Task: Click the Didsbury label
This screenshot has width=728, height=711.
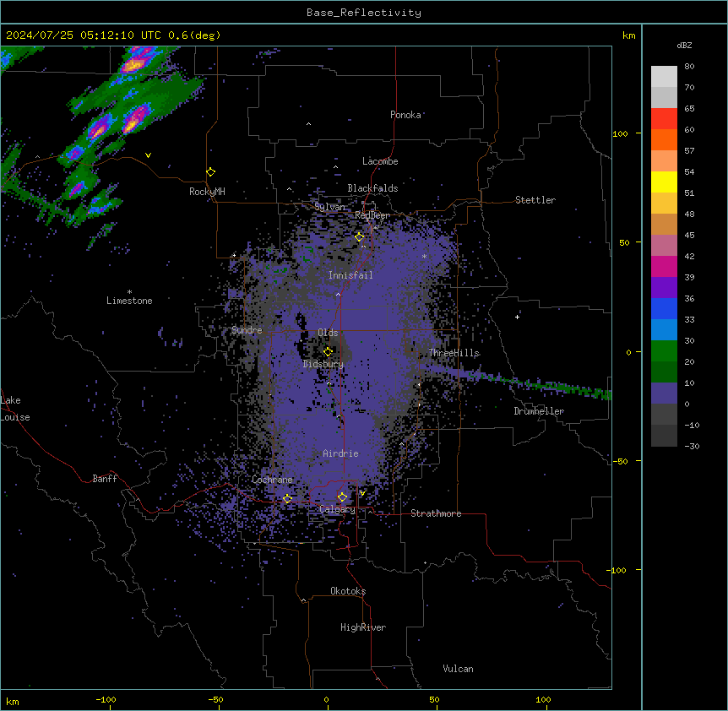Action: (x=323, y=364)
